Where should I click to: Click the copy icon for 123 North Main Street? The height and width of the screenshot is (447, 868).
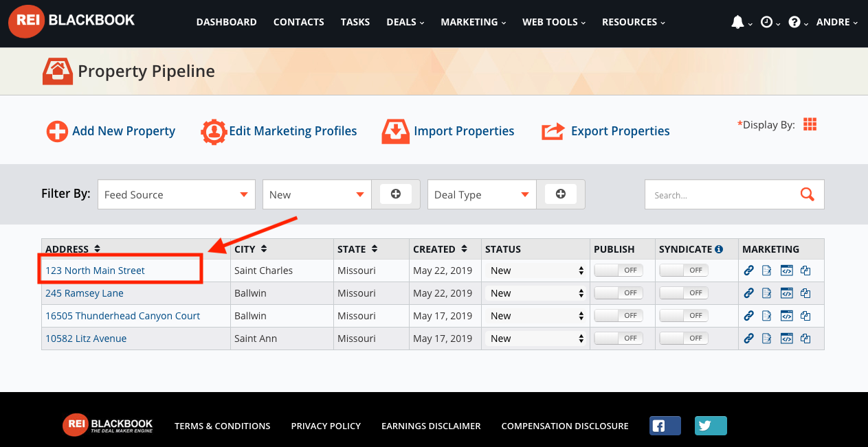(805, 271)
